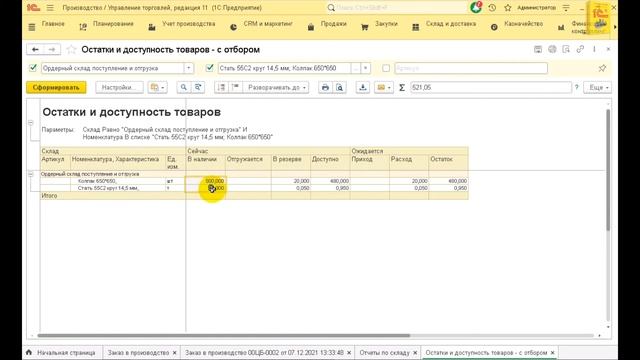Viewport: 640px width, 360px height.
Task: Click the warehouse filter input field
Action: point(113,68)
